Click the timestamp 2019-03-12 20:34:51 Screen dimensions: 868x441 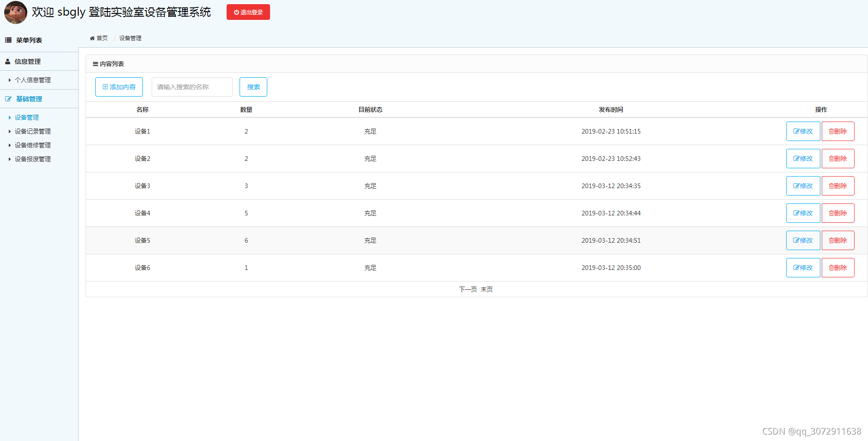[611, 240]
